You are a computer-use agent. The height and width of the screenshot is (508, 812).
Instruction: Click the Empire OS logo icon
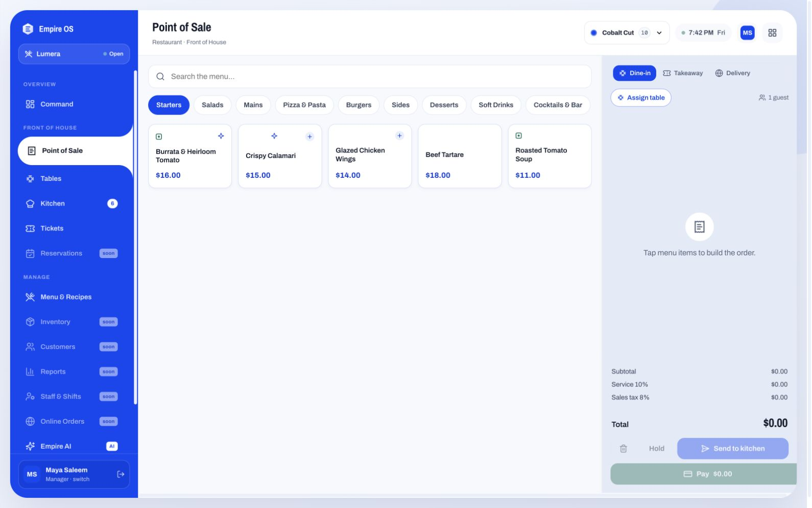(28, 29)
